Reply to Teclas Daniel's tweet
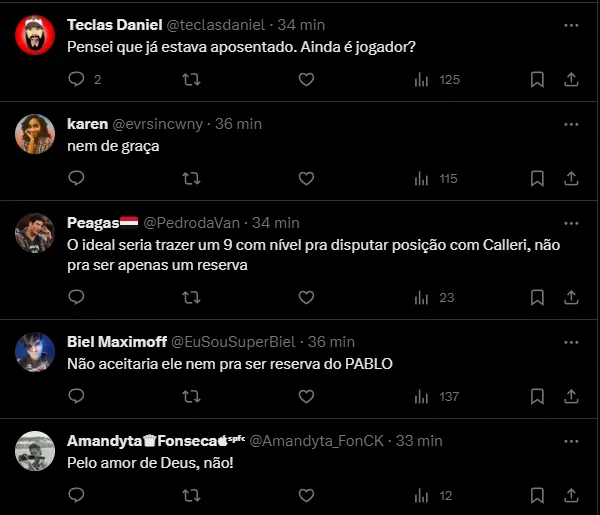The width and height of the screenshot is (600, 515). pos(77,80)
